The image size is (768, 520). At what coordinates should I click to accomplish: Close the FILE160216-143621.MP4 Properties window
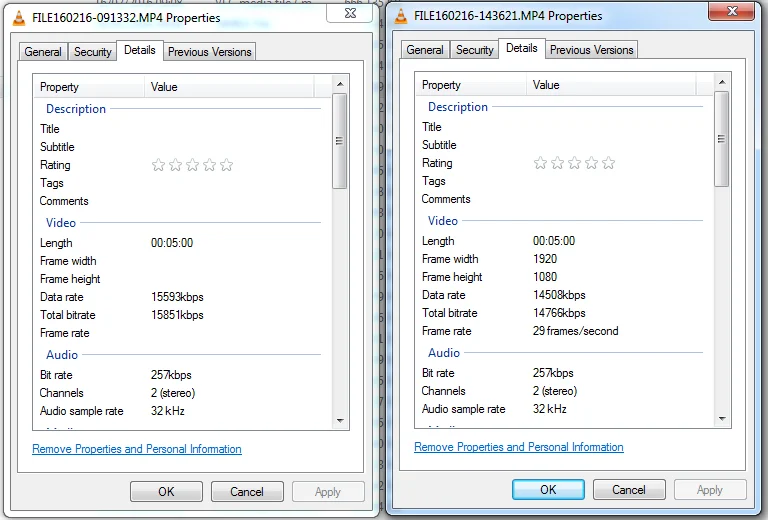coord(732,11)
